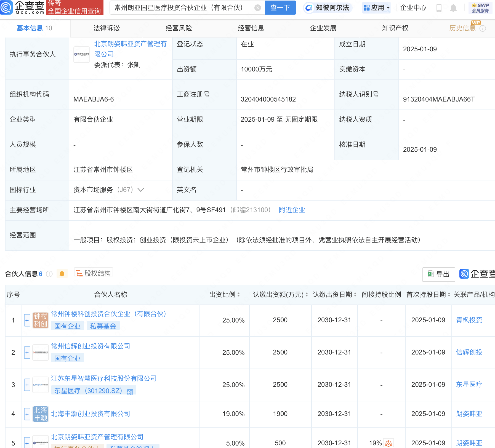Click the 查一下 search button

pos(280,8)
